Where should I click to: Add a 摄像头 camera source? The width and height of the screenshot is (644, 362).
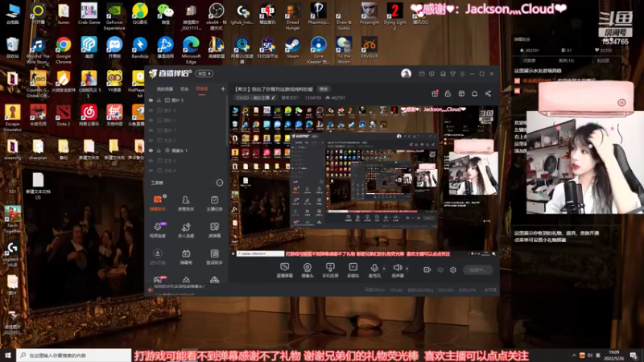(308, 270)
